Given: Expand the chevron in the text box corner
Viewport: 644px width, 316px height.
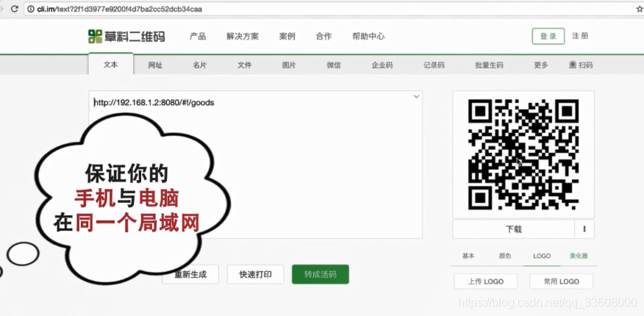Looking at the screenshot, I should pos(416,97).
